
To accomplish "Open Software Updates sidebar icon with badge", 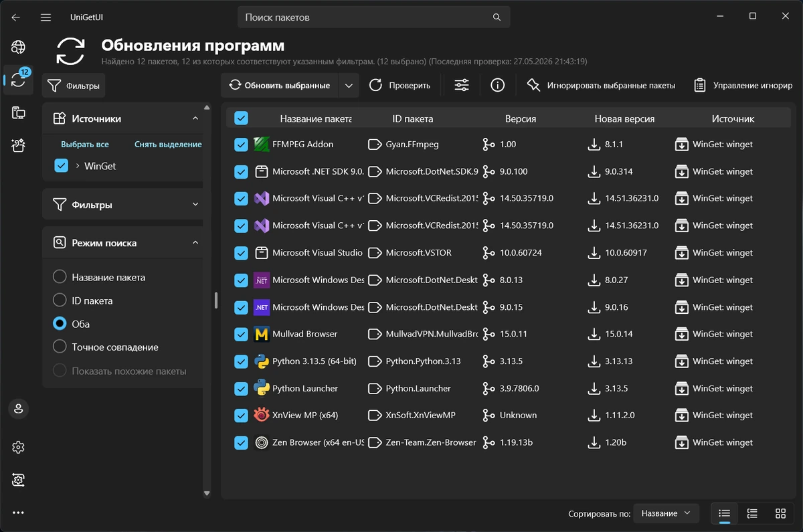I will coord(18,80).
